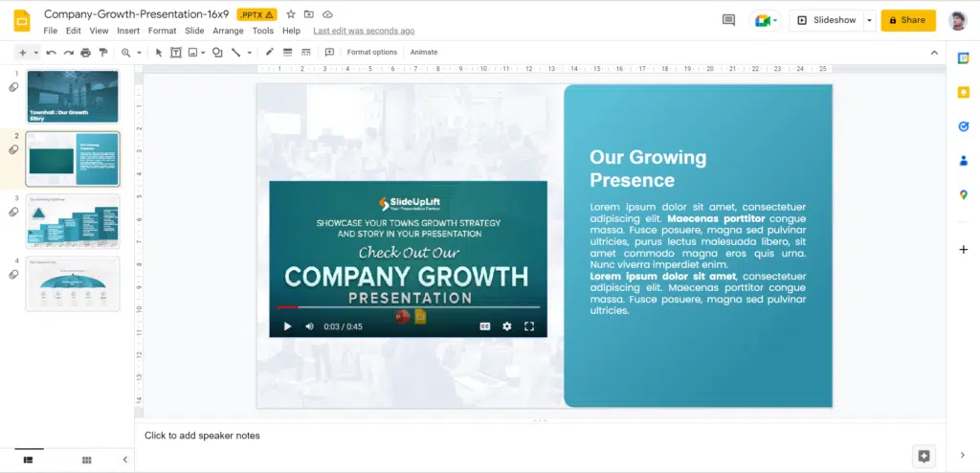Click the Shape tool icon

point(219,53)
